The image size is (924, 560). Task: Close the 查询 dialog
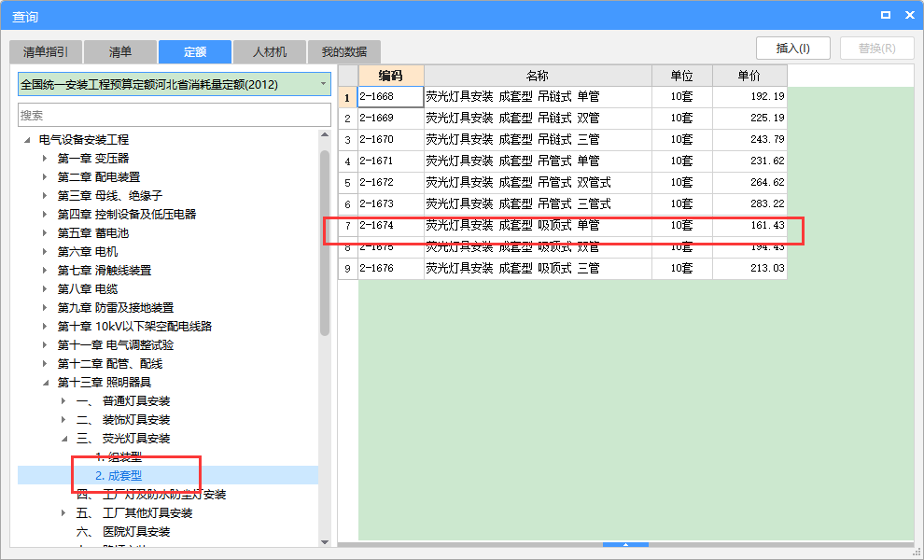[x=910, y=15]
